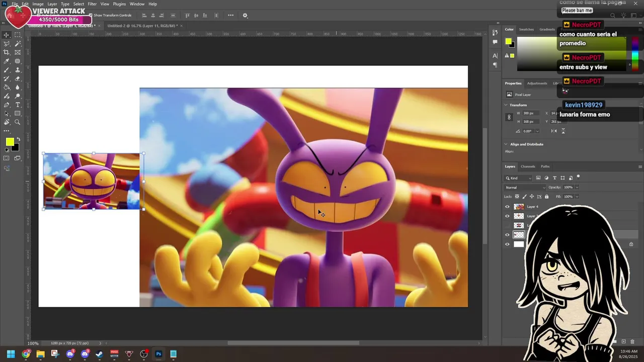
Task: Toggle Quick Mask mode
Action: pyautogui.click(x=7, y=158)
